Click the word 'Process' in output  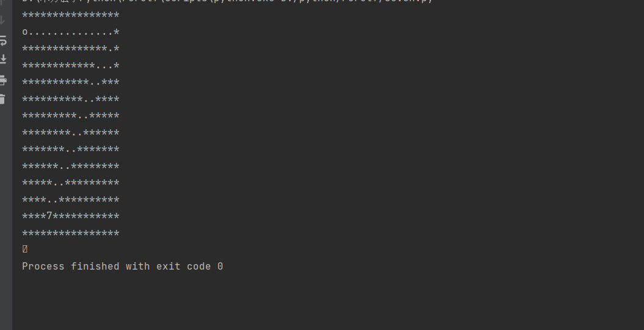click(43, 267)
